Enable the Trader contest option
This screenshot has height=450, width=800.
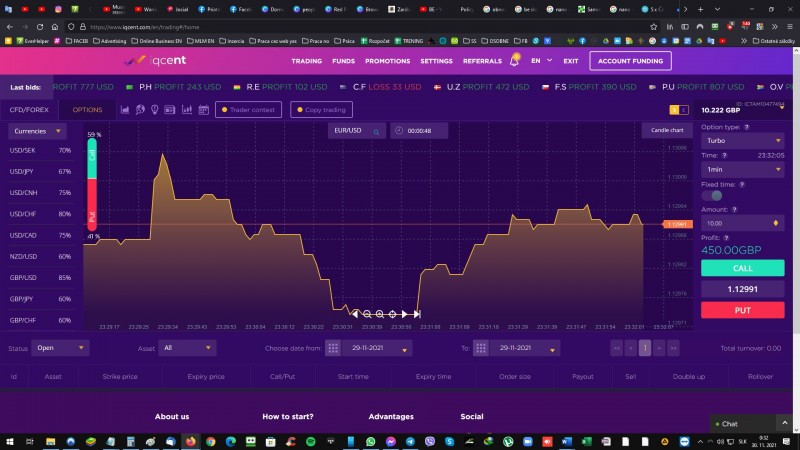click(x=249, y=110)
